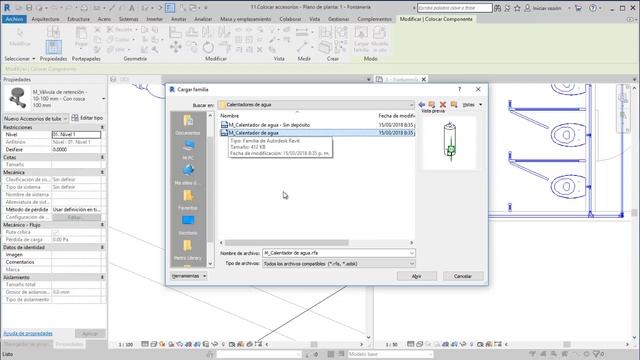
Task: Open the Ayuda de propiedades link
Action: [x=28, y=333]
